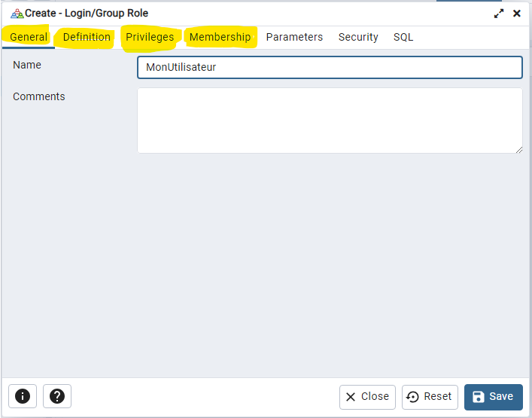Click the Reset button
The width and height of the screenshot is (532, 418).
click(x=430, y=397)
